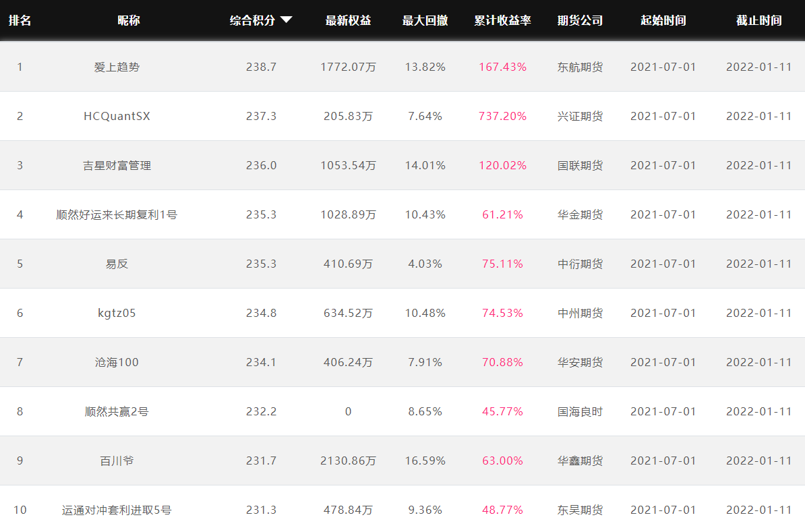Click futures company 华鑫期货

coord(580,461)
